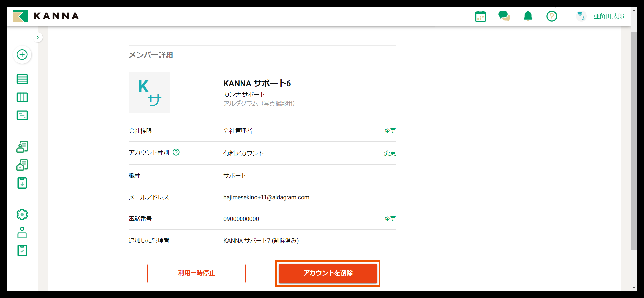
Task: Click the アカウントを削除 button
Action: [328, 273]
